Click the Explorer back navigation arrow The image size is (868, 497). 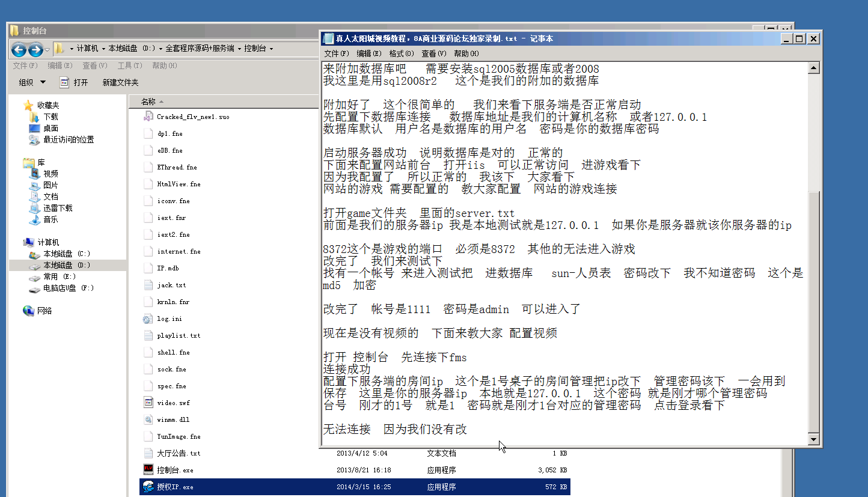pos(19,49)
